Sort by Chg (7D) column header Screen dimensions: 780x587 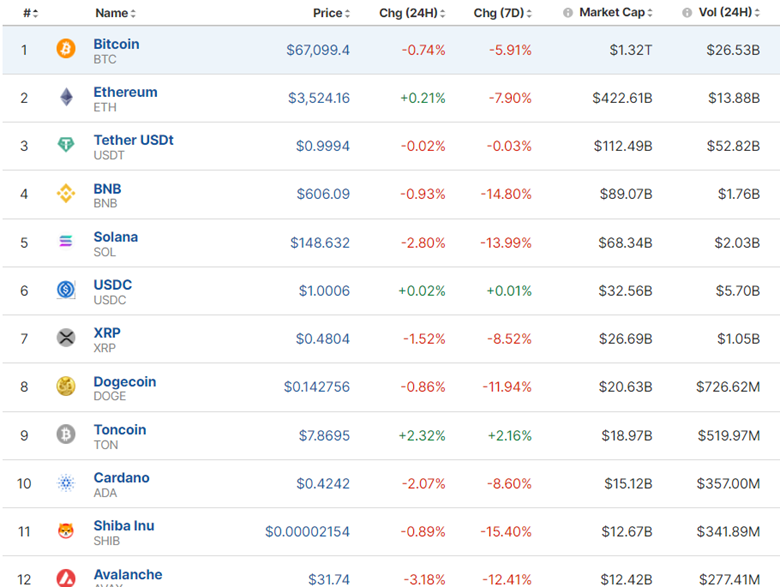(x=502, y=13)
